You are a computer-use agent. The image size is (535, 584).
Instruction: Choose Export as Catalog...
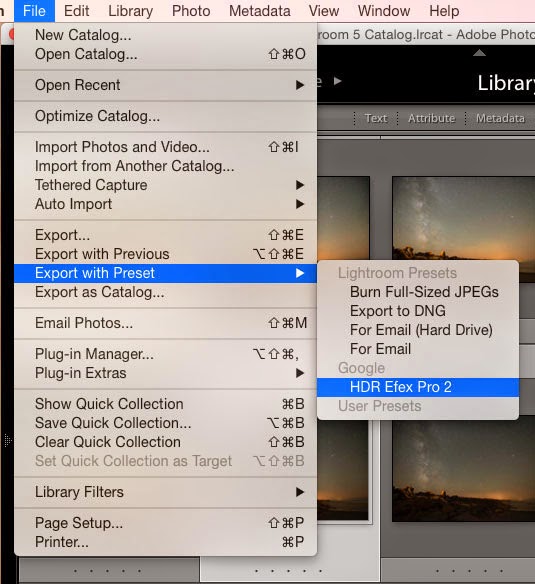click(x=165, y=292)
